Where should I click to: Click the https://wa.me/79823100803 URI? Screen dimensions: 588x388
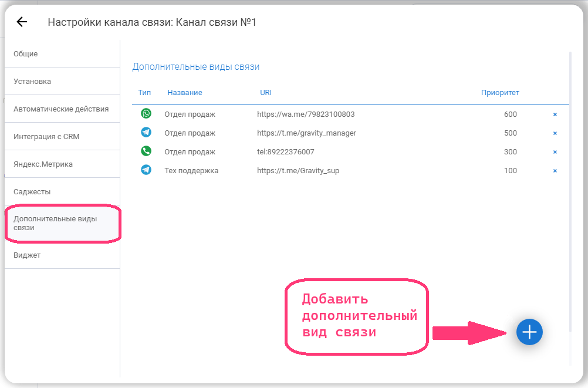point(306,114)
